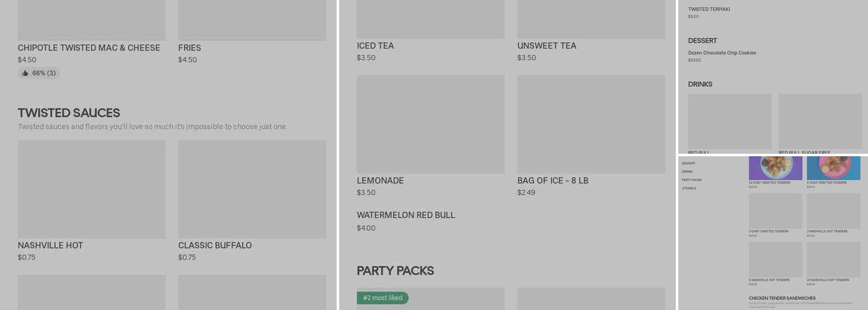Select the Unsweet Tea item title
Viewport: 868px width, 310px height.
[546, 46]
